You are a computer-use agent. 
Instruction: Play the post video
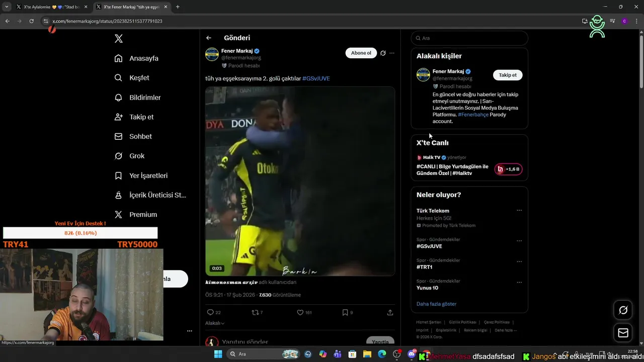coord(300,181)
